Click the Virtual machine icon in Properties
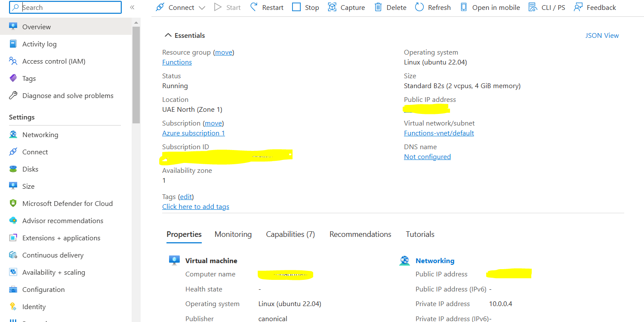Screen dimensions: 644x322 coord(174,260)
